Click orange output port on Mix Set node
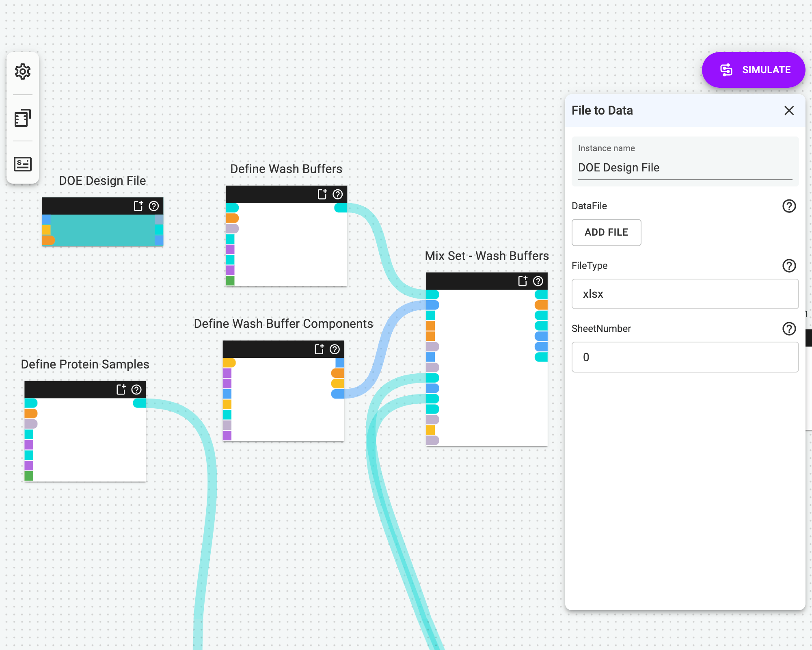The image size is (812, 650). 541,305
